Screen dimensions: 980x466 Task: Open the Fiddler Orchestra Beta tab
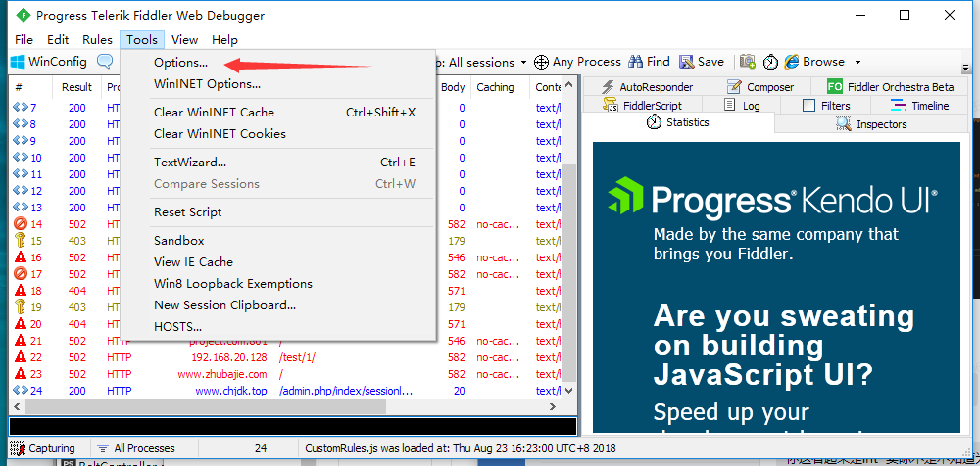pos(890,87)
